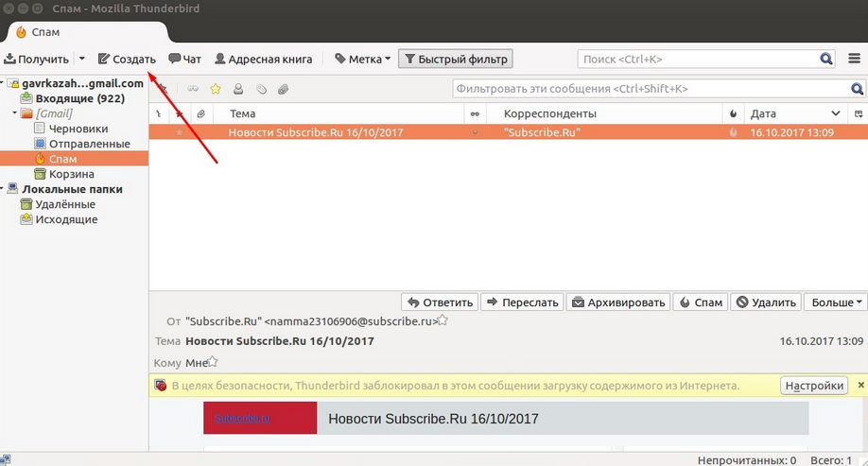This screenshot has width=868, height=466.
Task: Click the blocked content warning icon
Action: [160, 386]
